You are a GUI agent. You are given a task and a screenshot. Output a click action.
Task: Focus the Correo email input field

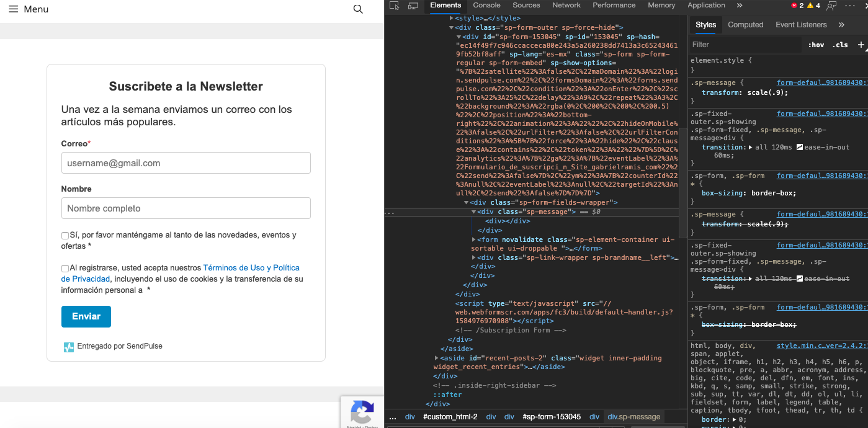click(186, 163)
